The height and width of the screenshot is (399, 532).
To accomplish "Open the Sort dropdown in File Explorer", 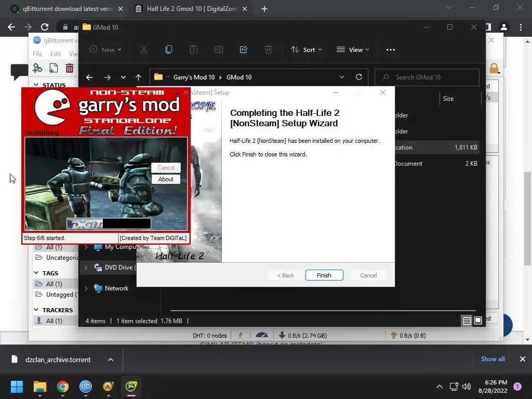I will tap(306, 49).
